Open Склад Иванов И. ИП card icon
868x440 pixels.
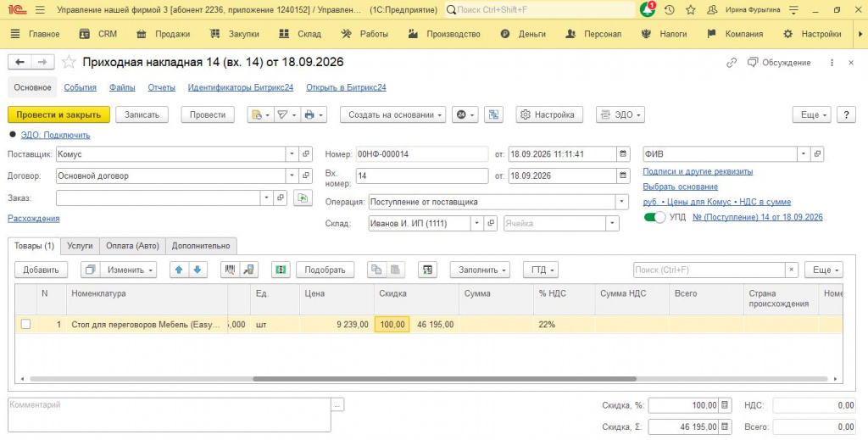[491, 223]
